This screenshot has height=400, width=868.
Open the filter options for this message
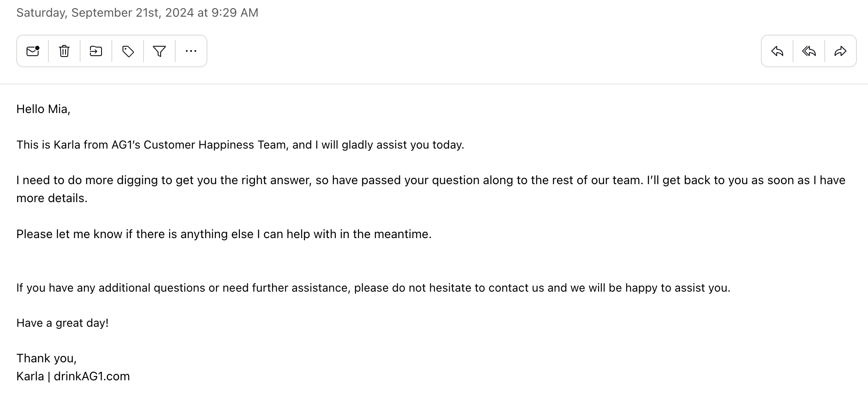coord(159,51)
